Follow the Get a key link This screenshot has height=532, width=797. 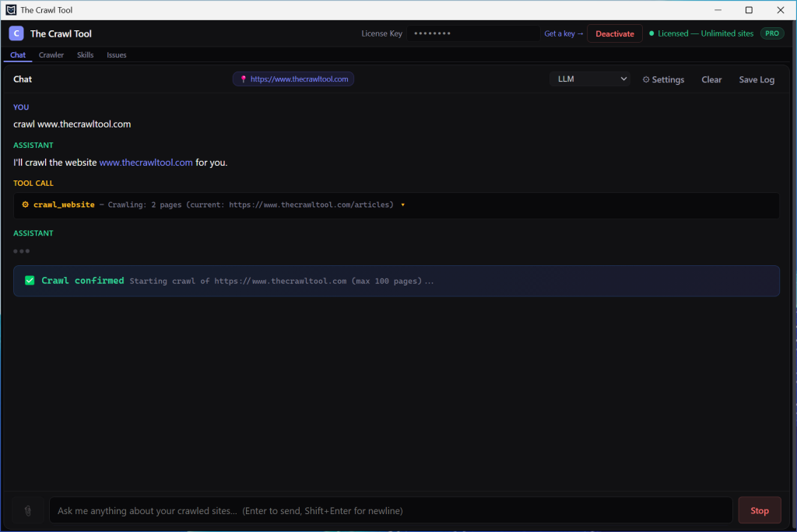coord(564,33)
